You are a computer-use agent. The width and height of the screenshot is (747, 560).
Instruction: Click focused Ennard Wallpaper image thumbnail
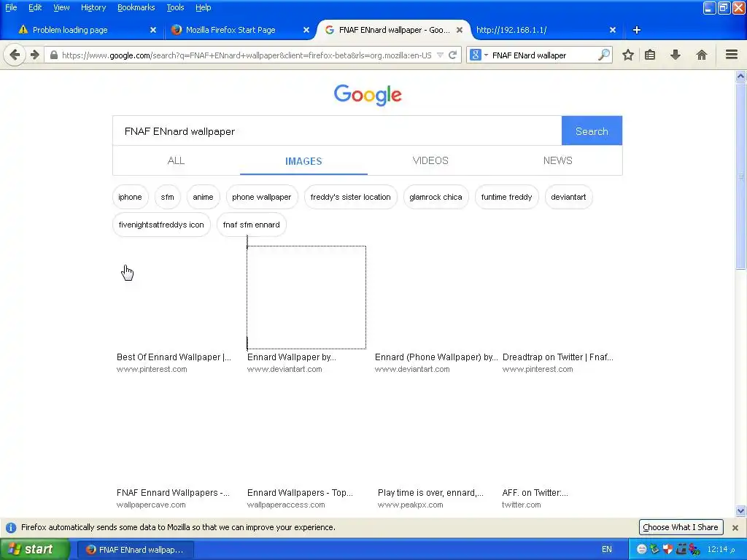[x=306, y=297]
